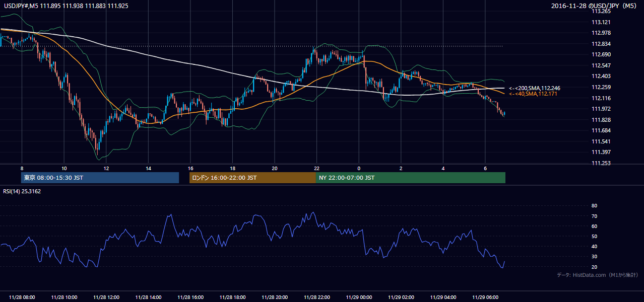The image size is (644, 302).
Task: Select the ロンドン 16:00-22:00 JST session bar
Action: 252,178
